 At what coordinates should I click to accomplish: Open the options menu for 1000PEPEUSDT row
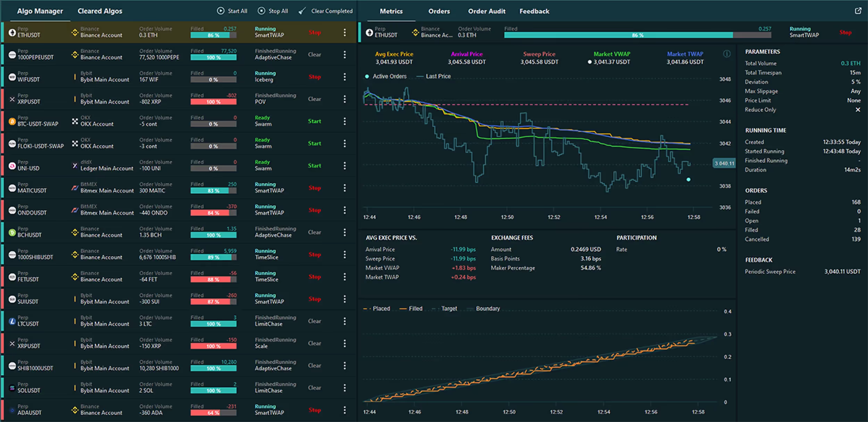[344, 55]
